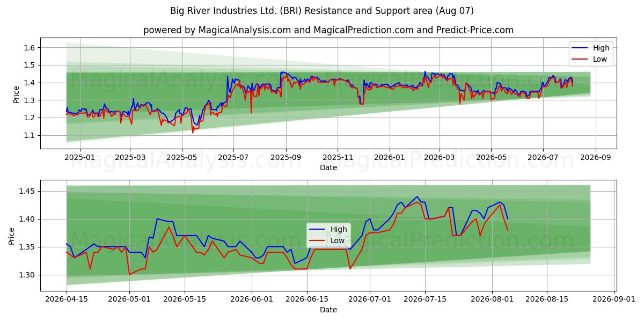Click the '1.6' y-axis label on top chart
Screen dimensions: 644x322
point(30,48)
